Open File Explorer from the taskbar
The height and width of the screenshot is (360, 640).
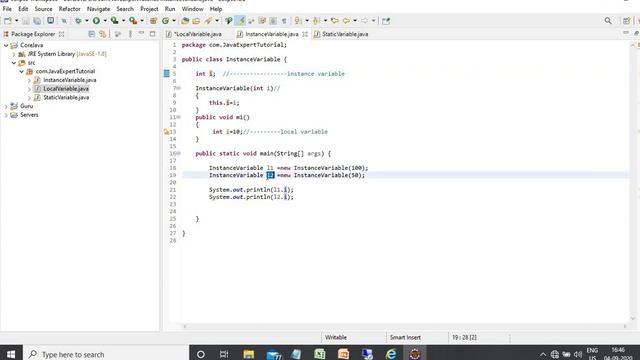click(249, 354)
